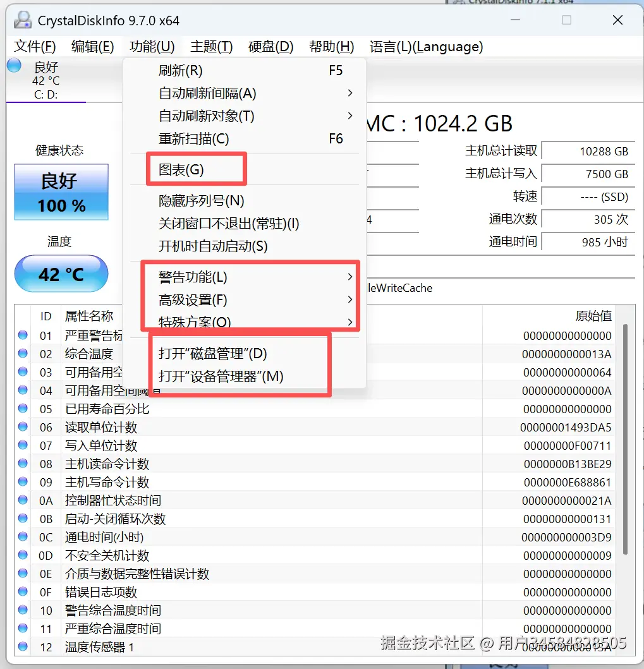644x669 pixels.
Task: Click raw value 00000000F00711
Action: coord(567,445)
